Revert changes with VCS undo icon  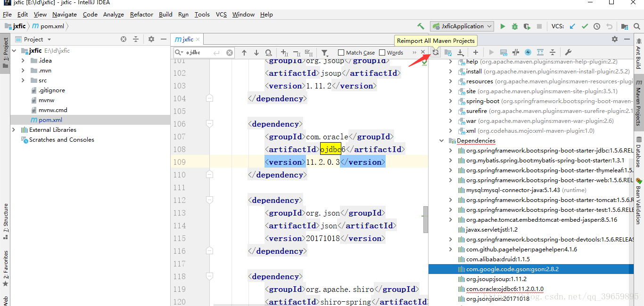[x=609, y=26]
